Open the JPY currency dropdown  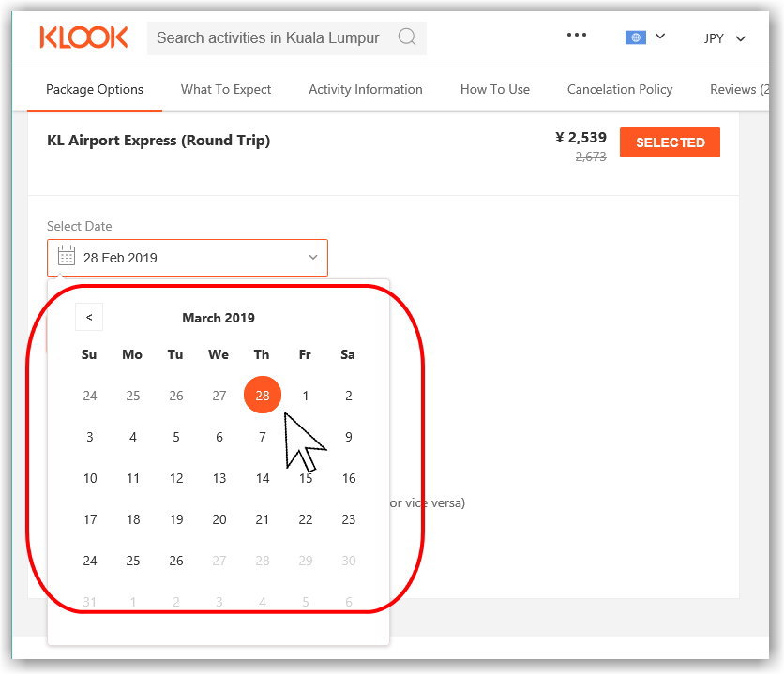[x=725, y=38]
